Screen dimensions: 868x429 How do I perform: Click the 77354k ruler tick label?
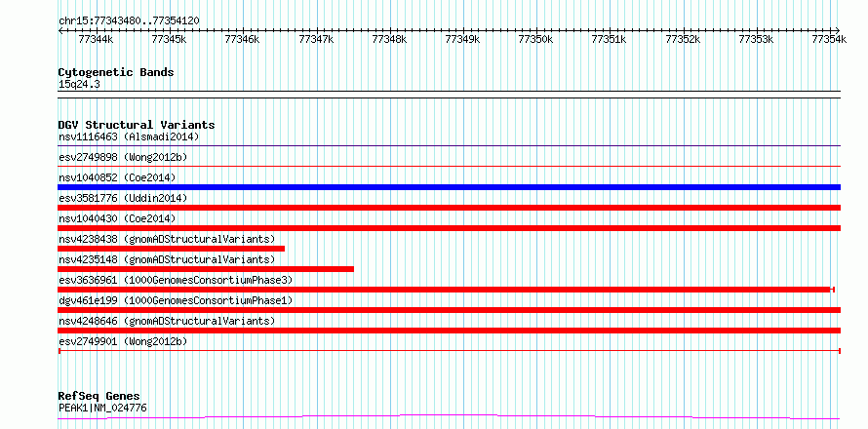(x=829, y=39)
